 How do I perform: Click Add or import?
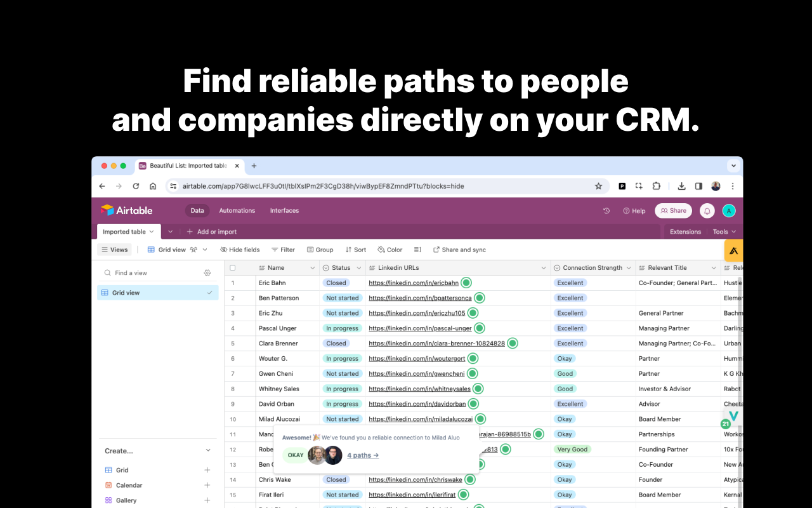coord(211,232)
